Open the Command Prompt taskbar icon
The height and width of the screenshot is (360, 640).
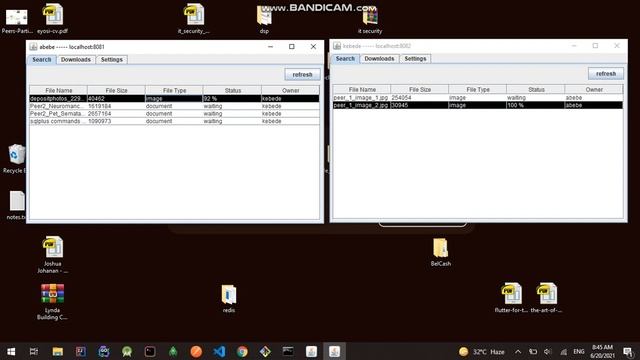[288, 351]
